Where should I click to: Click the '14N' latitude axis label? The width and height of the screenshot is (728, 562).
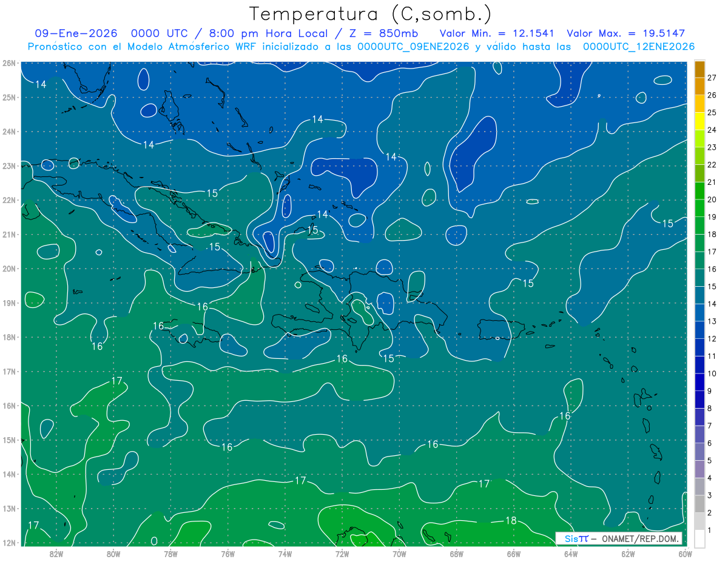[x=8, y=474]
